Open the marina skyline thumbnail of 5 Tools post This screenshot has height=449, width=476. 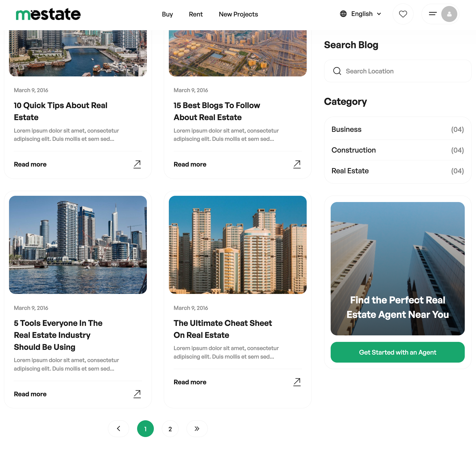tap(78, 245)
